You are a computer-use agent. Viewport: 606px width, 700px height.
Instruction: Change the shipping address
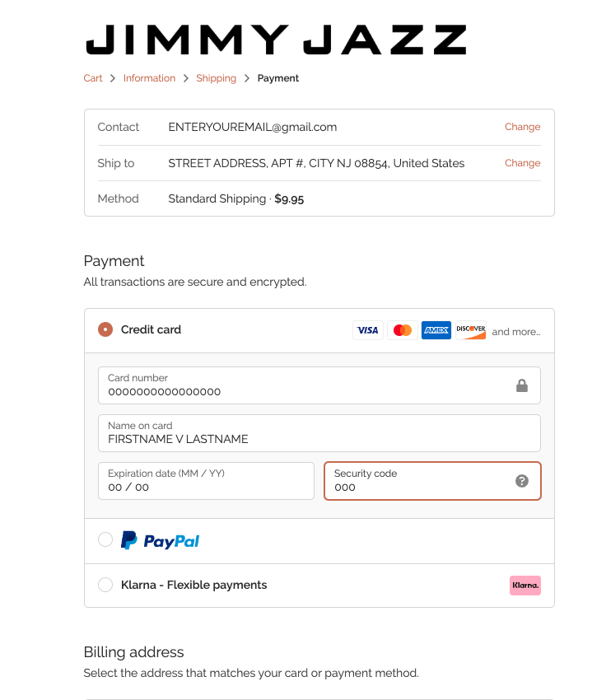[522, 163]
